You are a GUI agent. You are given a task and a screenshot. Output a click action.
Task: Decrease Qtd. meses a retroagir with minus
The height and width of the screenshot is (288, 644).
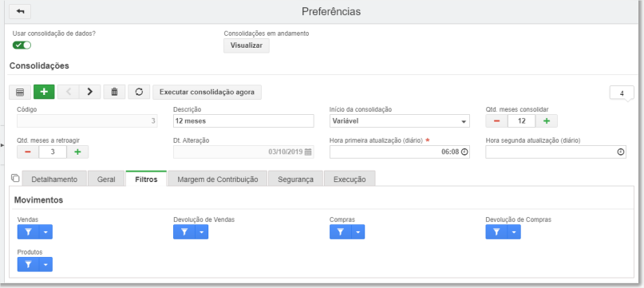pyautogui.click(x=28, y=152)
